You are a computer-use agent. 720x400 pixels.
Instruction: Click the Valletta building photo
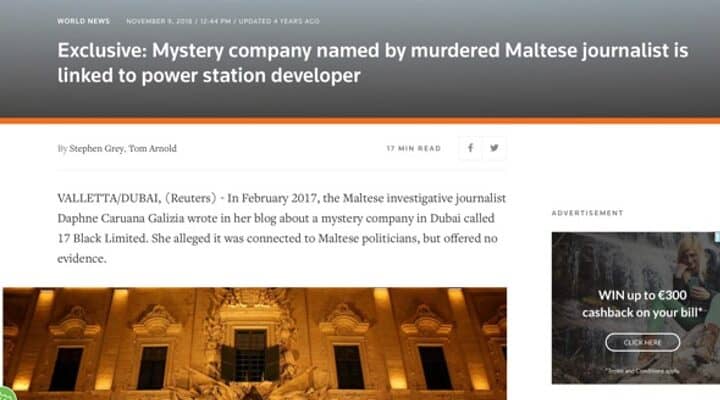255,344
